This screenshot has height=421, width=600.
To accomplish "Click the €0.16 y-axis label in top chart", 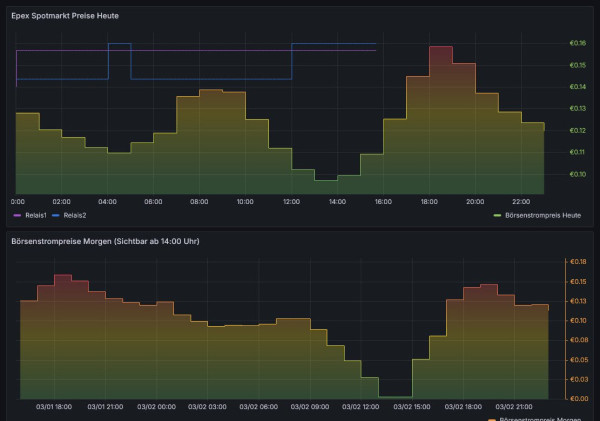I will (577, 43).
